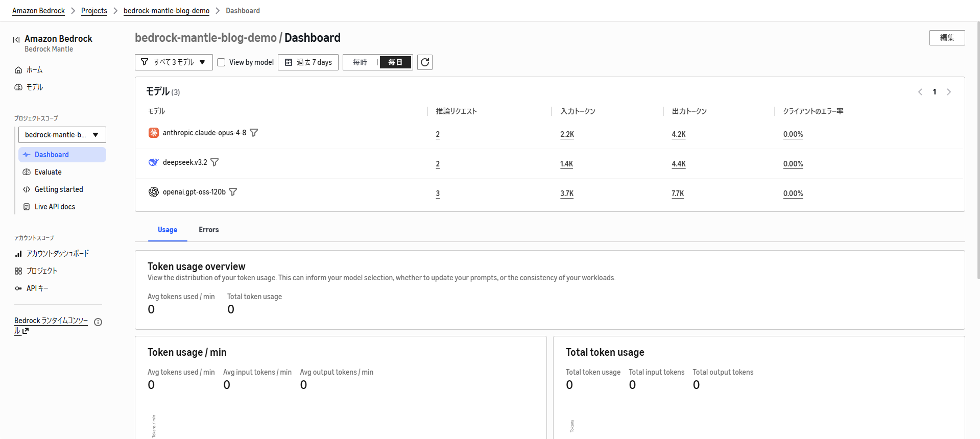Screen dimensions: 980x439
Task: Switch to the Errors tab
Action: pyautogui.click(x=209, y=230)
